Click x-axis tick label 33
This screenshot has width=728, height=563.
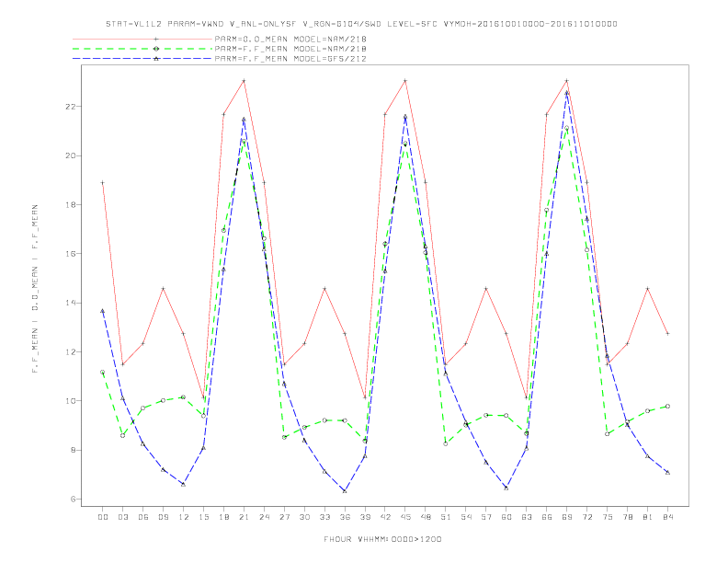(x=324, y=517)
